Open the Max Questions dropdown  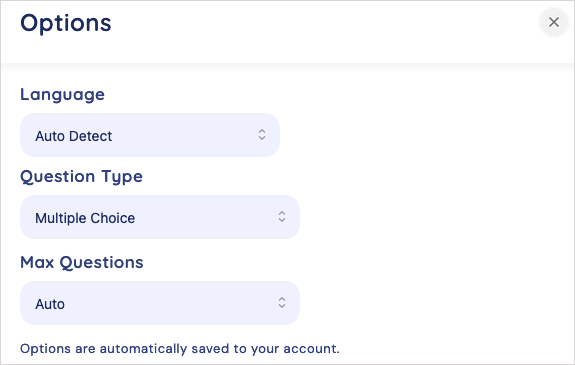[x=160, y=303]
